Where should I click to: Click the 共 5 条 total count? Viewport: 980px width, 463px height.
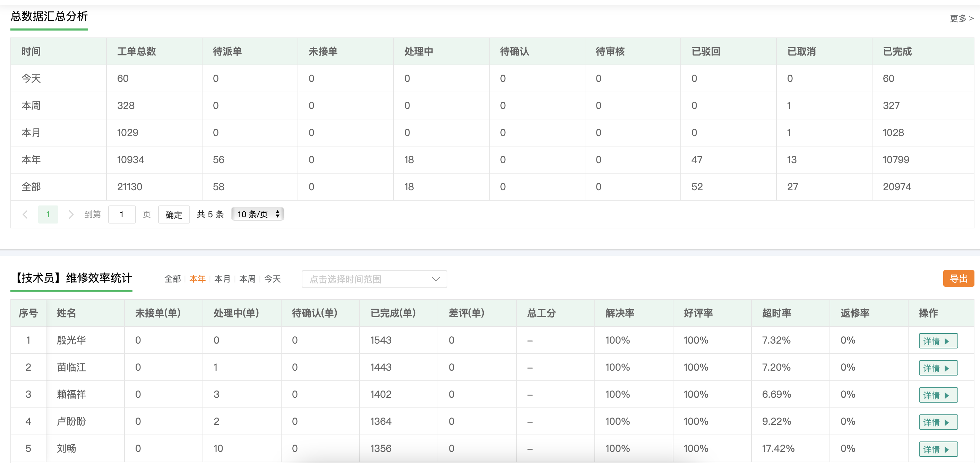210,214
